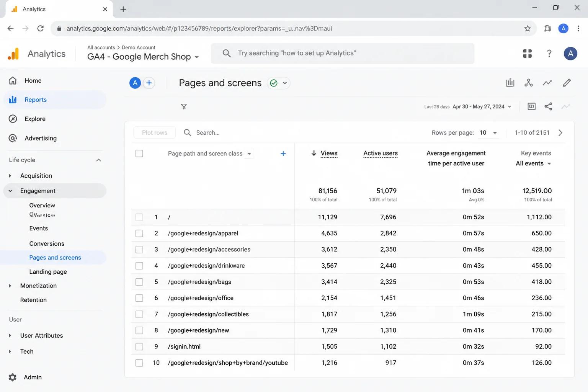Open the Chrome three-dot menu

coord(578,28)
